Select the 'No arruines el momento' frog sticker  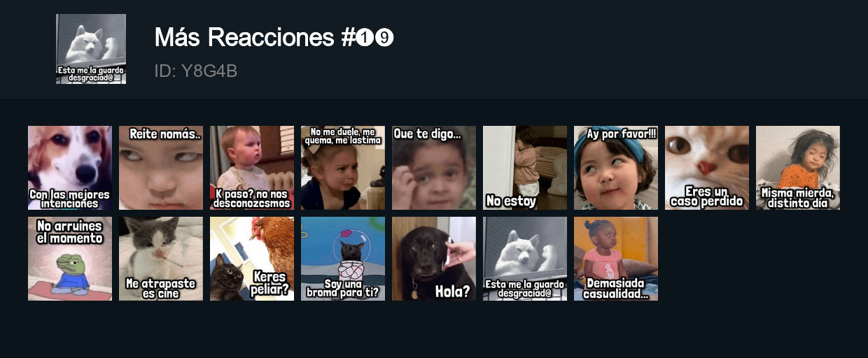pyautogui.click(x=70, y=259)
